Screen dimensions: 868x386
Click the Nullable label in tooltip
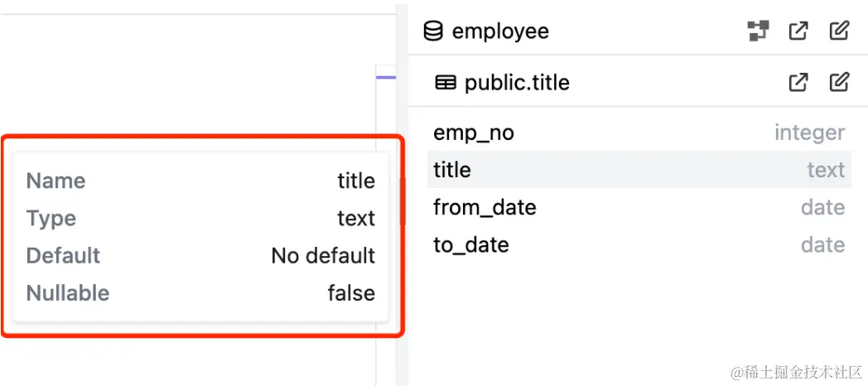point(68,293)
